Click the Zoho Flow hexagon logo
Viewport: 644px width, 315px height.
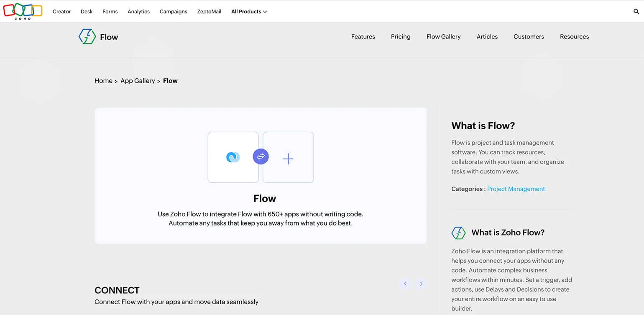[x=87, y=37]
